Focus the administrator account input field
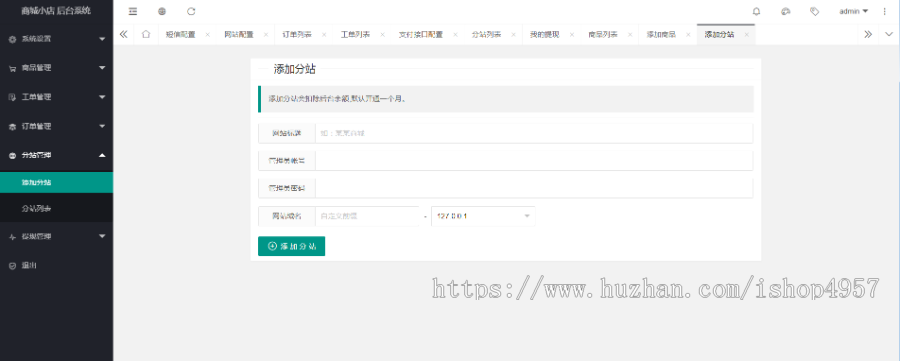 534,161
